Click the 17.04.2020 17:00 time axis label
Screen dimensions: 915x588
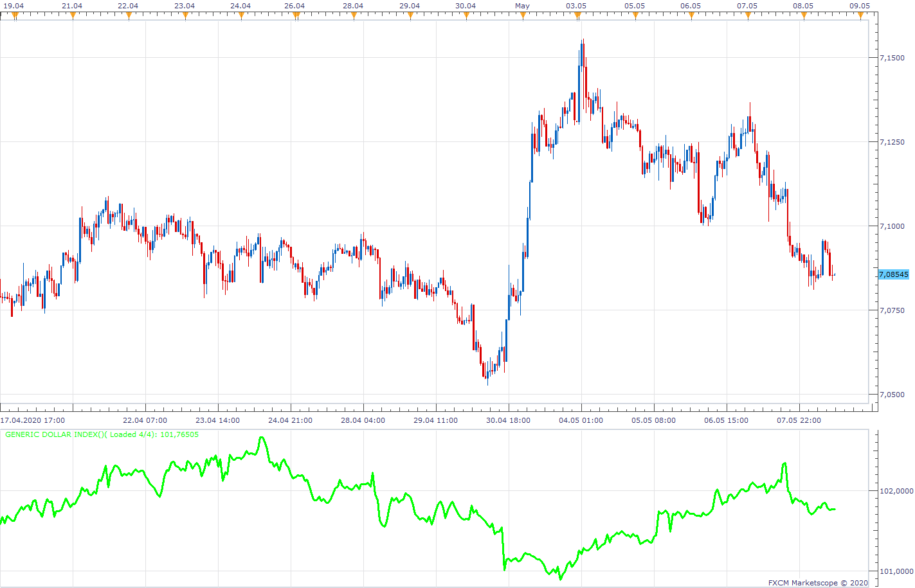point(32,420)
